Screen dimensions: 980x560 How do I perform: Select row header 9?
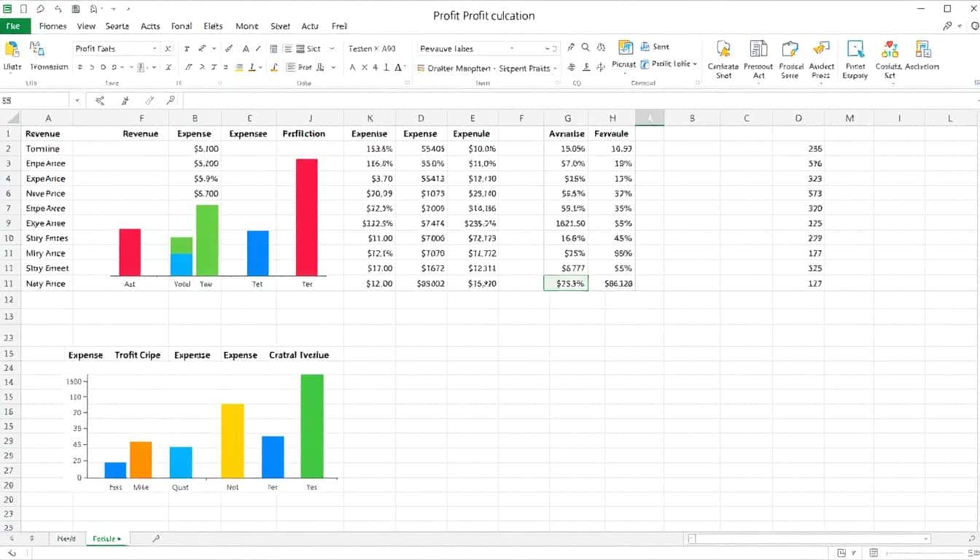tap(9, 223)
